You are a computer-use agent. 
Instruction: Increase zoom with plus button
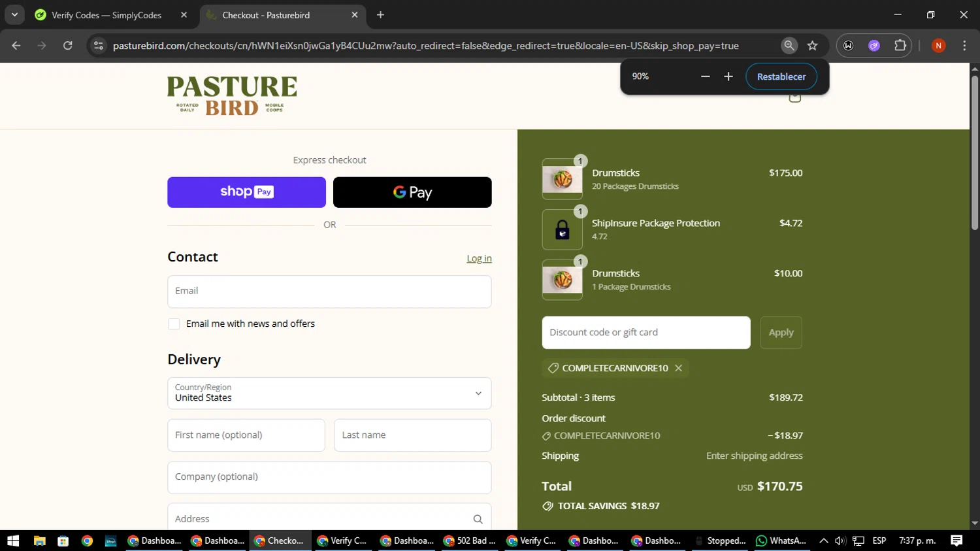(x=728, y=76)
